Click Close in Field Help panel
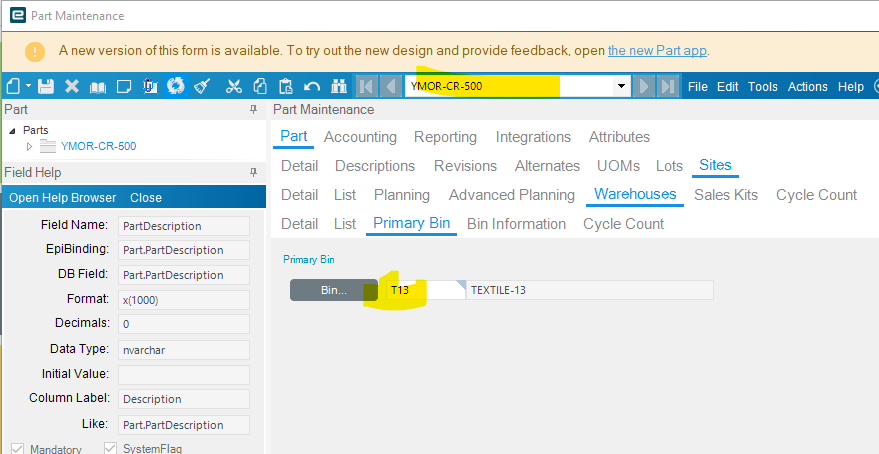879x454 pixels. (146, 198)
